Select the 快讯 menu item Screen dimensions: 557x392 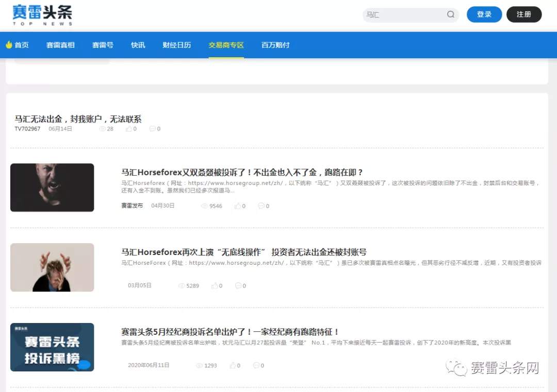[138, 45]
